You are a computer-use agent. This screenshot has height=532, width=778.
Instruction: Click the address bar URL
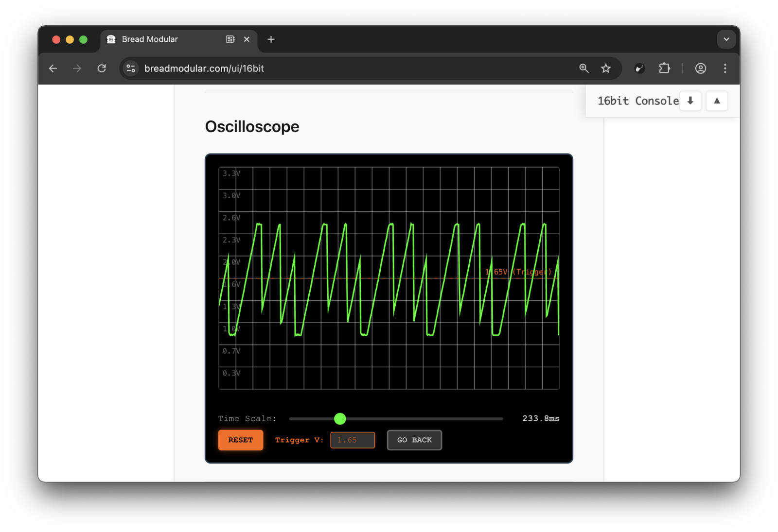(x=204, y=69)
